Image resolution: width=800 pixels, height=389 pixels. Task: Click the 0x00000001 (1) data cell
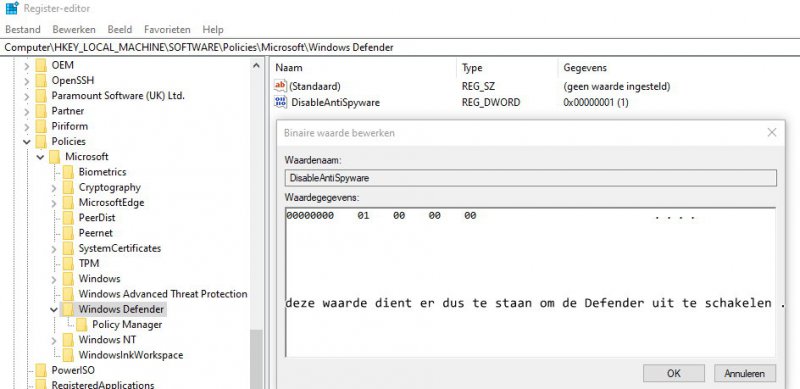coord(596,103)
